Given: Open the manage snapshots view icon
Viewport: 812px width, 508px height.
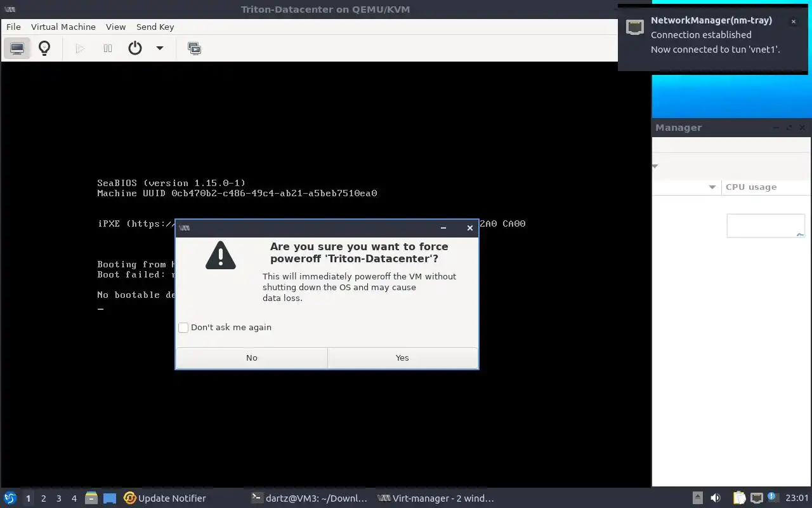Looking at the screenshot, I should pos(195,48).
